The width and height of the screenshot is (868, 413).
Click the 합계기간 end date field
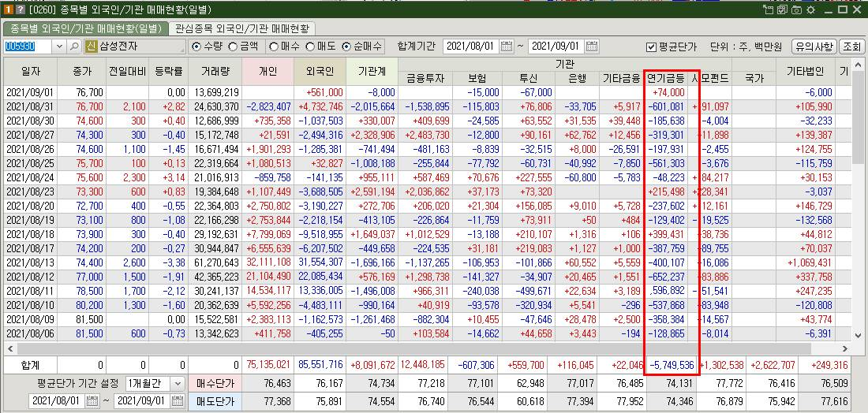pos(557,47)
